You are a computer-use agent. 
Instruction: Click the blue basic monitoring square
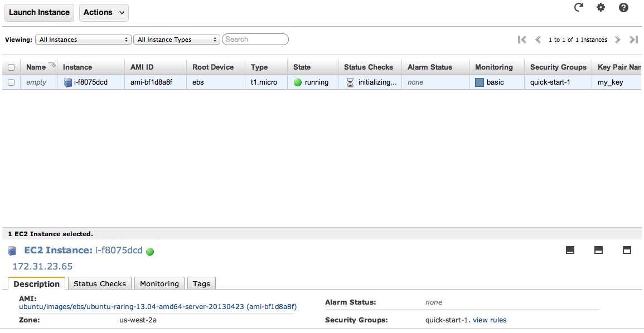480,82
